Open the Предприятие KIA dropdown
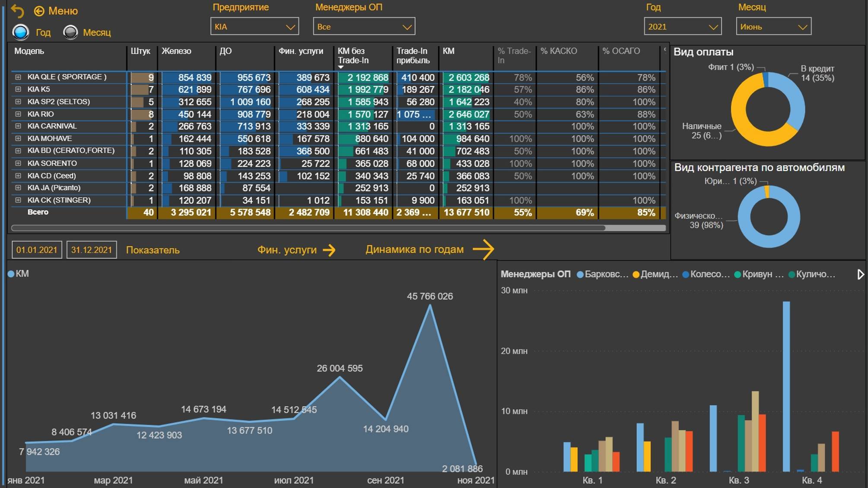This screenshot has height=488, width=868. (254, 27)
